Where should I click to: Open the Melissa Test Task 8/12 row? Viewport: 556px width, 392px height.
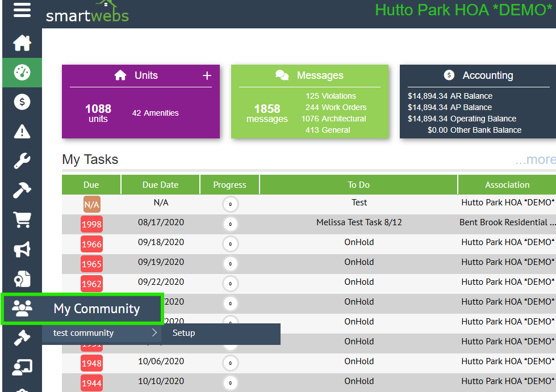click(x=359, y=222)
